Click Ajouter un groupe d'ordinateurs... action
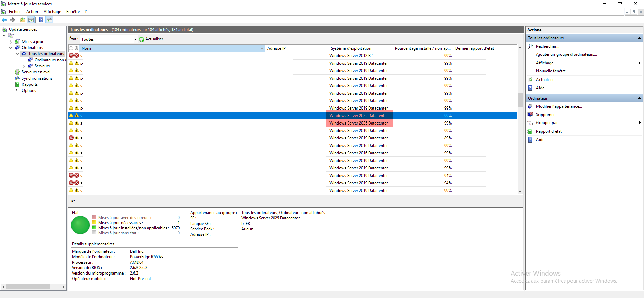This screenshot has height=298, width=644. [566, 54]
